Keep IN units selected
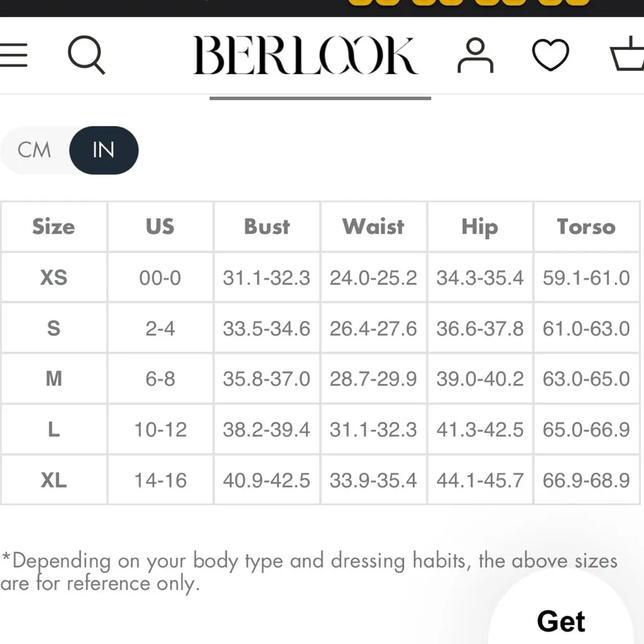Image resolution: width=644 pixels, height=644 pixels. click(104, 150)
